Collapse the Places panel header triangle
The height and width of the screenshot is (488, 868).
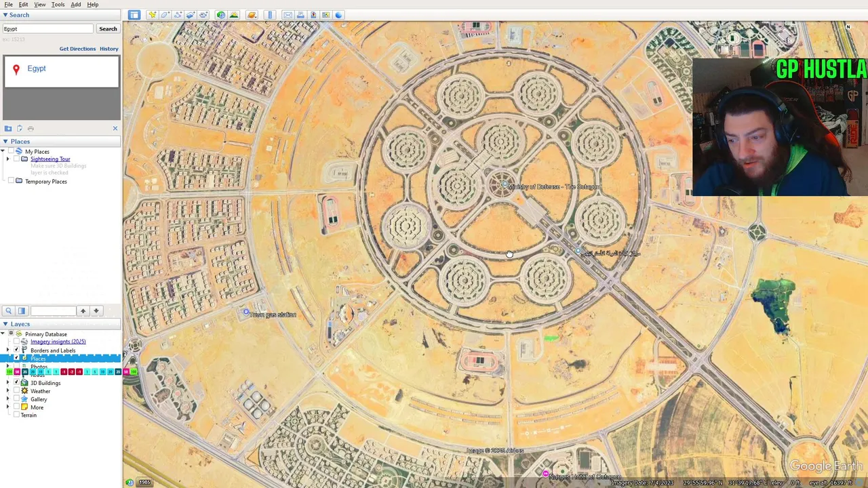5,142
